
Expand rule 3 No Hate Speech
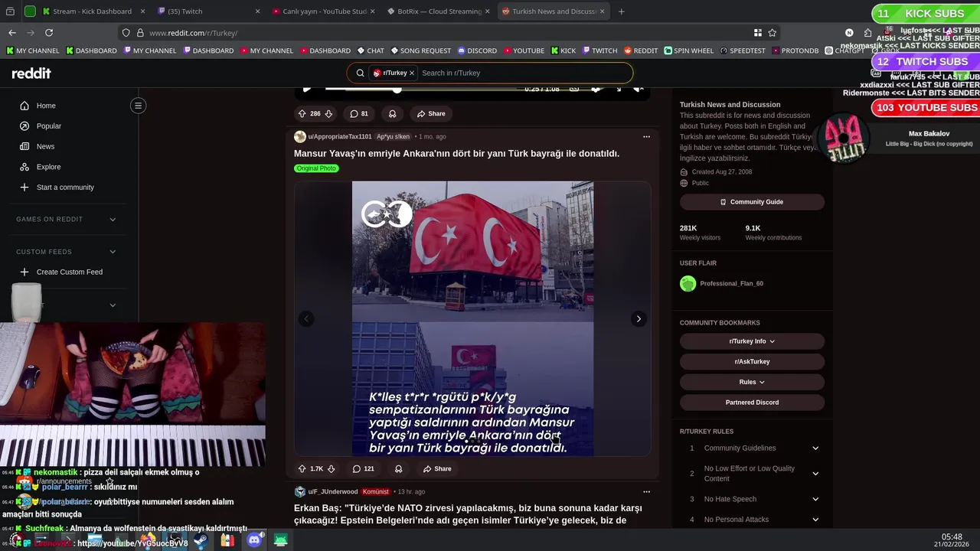752,499
